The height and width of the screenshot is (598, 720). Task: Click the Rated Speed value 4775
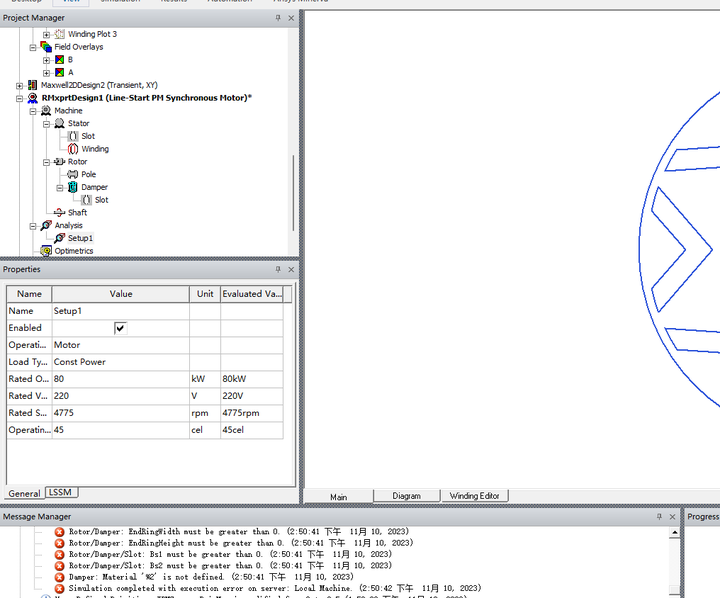[x=121, y=413]
